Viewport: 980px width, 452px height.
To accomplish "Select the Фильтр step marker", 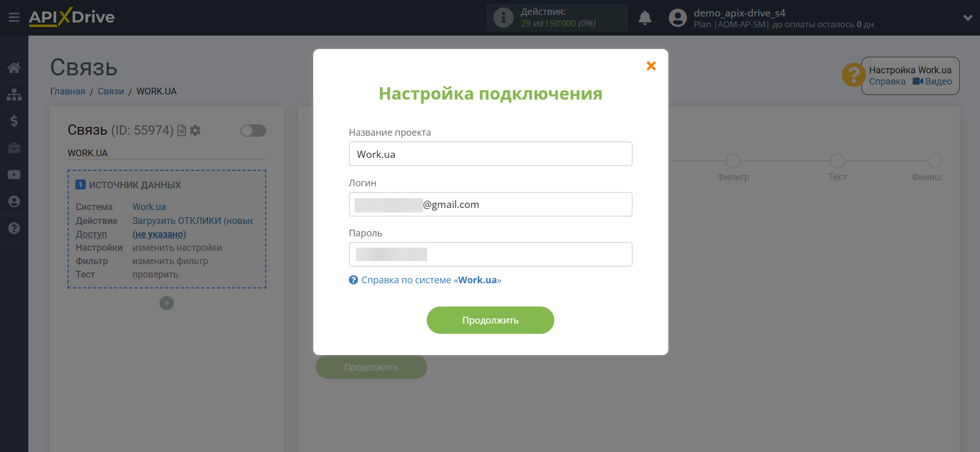I will pos(733,162).
